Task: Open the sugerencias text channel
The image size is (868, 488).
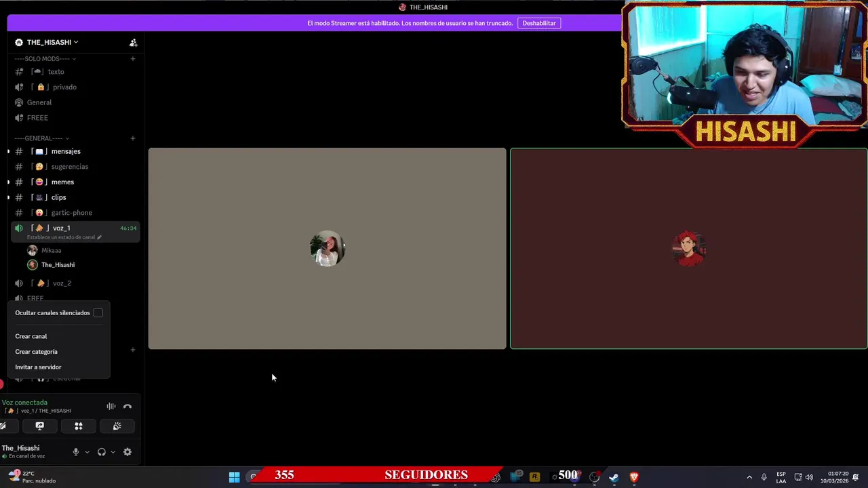Action: [75, 167]
